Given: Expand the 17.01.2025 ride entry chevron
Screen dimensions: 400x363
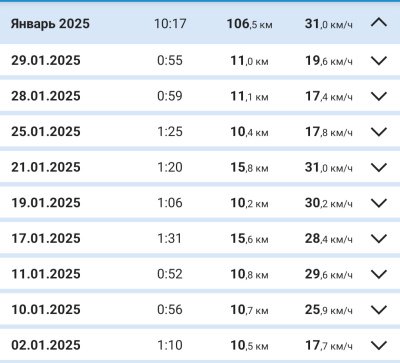Looking at the screenshot, I should coord(379,239).
